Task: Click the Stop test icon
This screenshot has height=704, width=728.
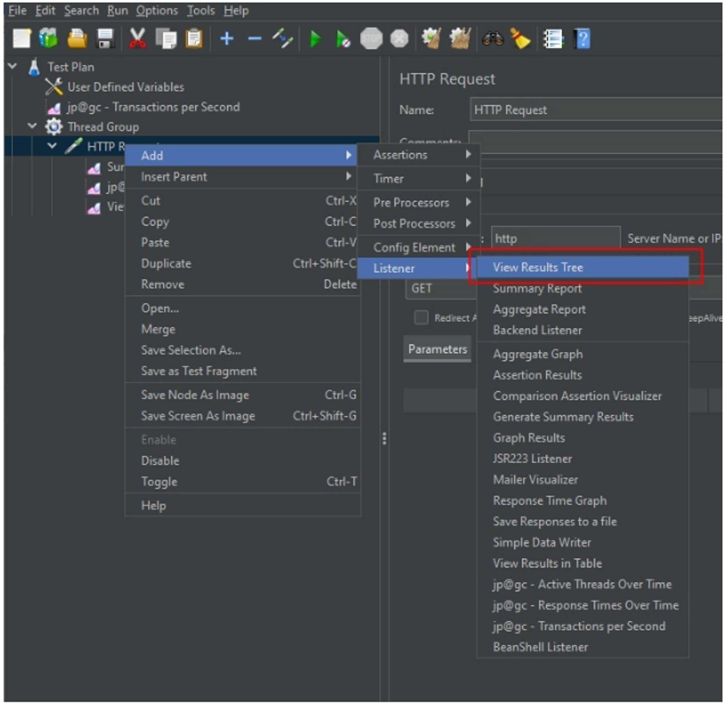Action: click(371, 38)
